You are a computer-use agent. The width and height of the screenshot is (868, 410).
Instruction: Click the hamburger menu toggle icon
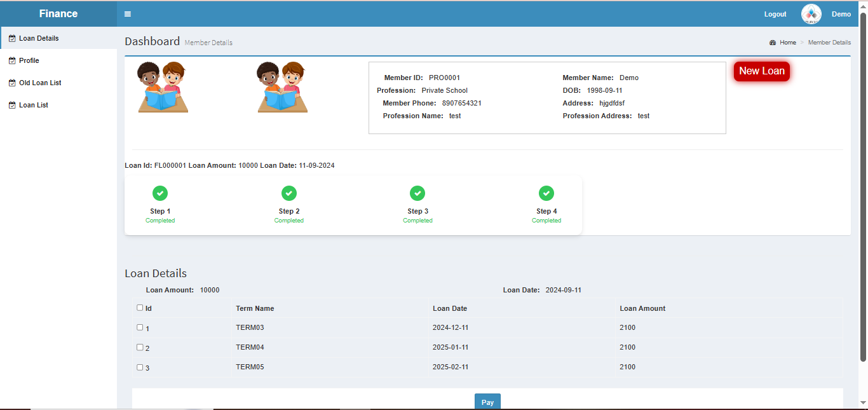[128, 14]
